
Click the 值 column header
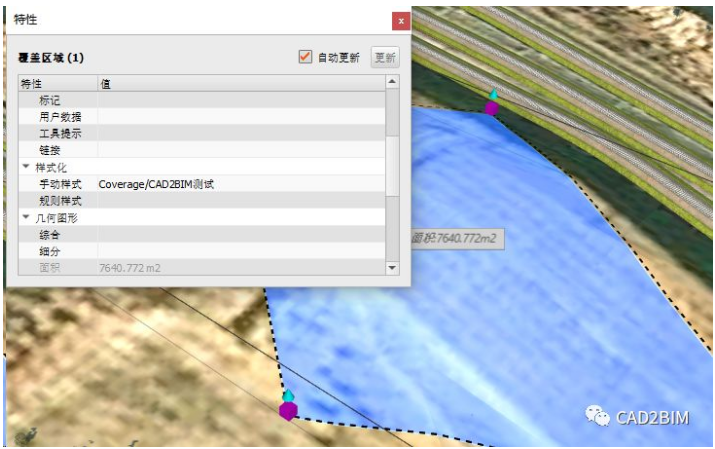pyautogui.click(x=240, y=83)
